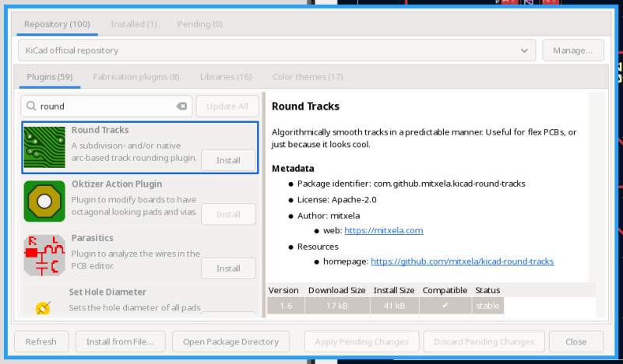The height and width of the screenshot is (364, 623).
Task: Open the Plugins (59) tab
Action: (x=50, y=76)
